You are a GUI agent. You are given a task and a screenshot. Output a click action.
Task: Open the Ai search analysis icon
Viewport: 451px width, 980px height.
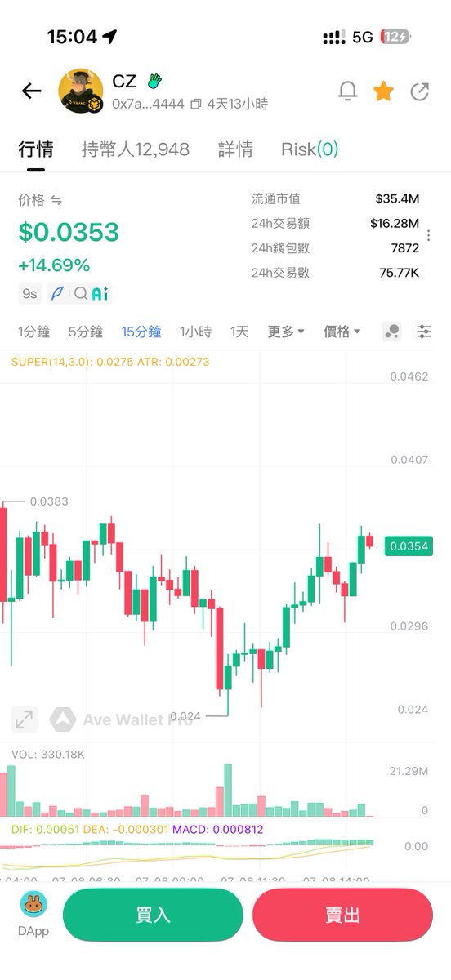point(91,293)
